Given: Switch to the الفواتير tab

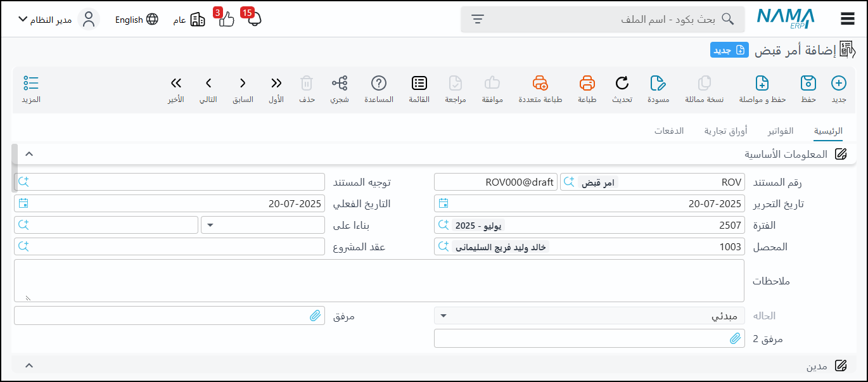Looking at the screenshot, I should click(781, 131).
